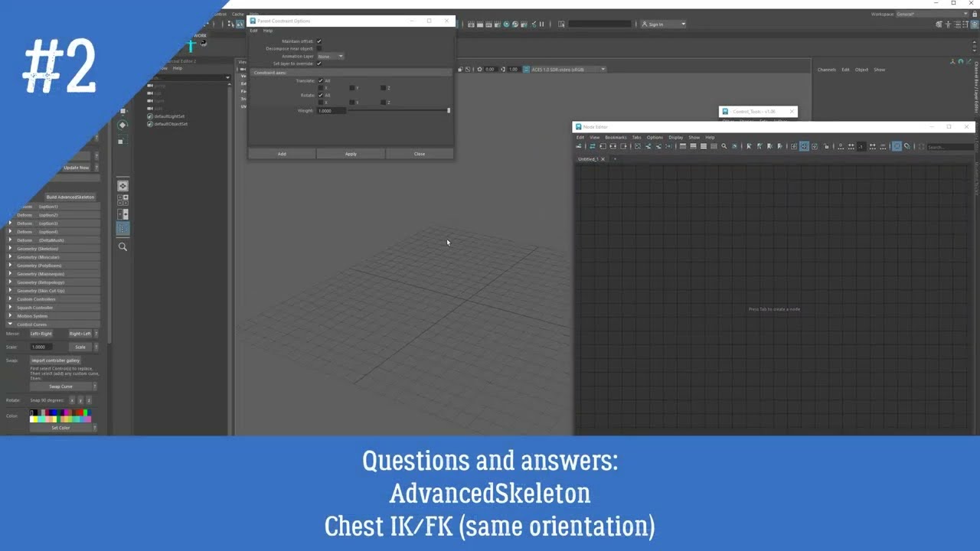Switch to Untitled_1 tab in Node Editor
Viewport: 980px width, 551px height.
pos(588,159)
